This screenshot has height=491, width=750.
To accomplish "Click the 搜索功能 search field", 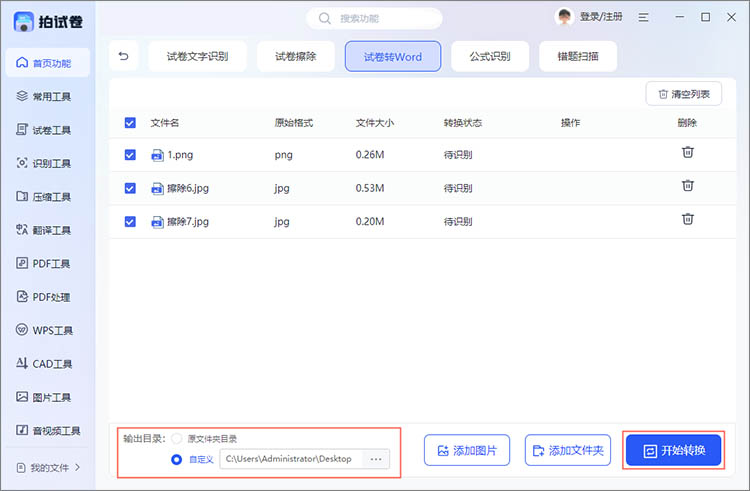I will coord(374,18).
